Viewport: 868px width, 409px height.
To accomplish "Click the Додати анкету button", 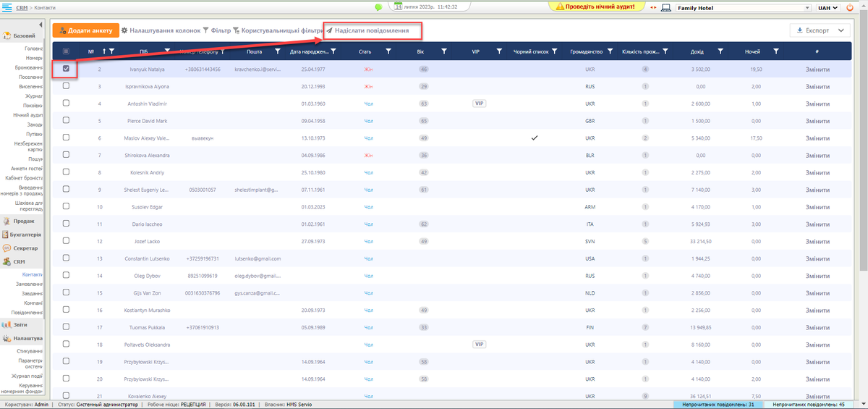I will 85,30.
